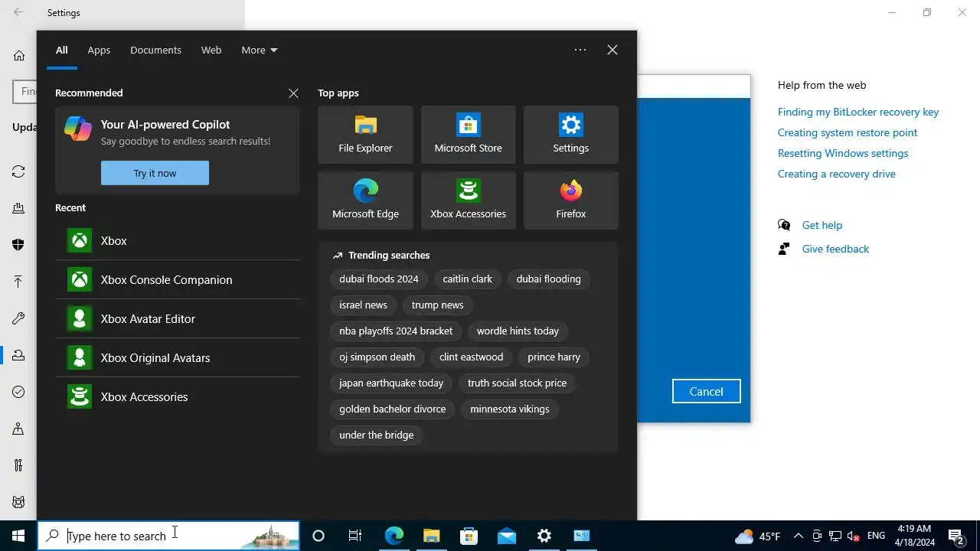Click the Get help link
Viewport: 980px width, 551px height.
[x=822, y=225]
